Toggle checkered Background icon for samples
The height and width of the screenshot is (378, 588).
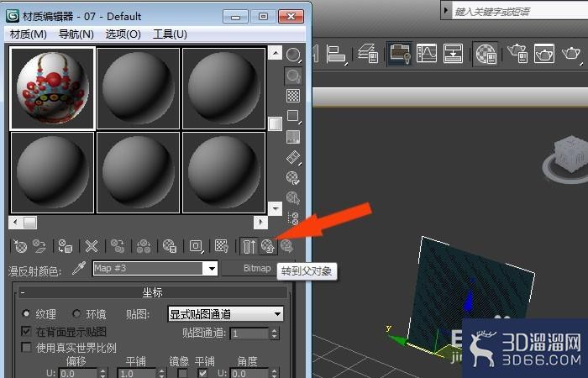coord(293,96)
